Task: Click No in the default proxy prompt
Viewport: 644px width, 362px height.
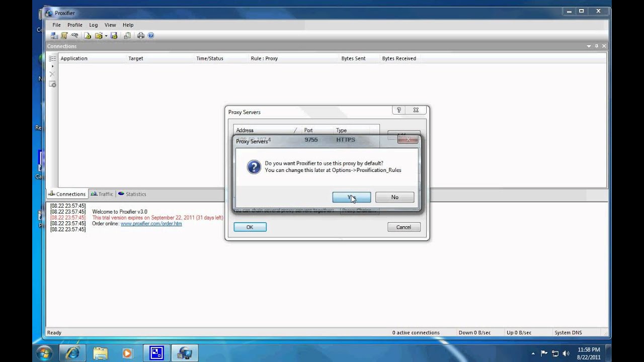Action: point(394,197)
